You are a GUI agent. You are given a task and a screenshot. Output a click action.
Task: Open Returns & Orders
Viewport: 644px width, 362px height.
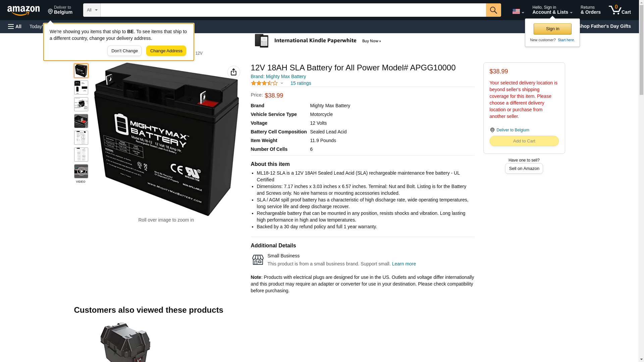590,10
